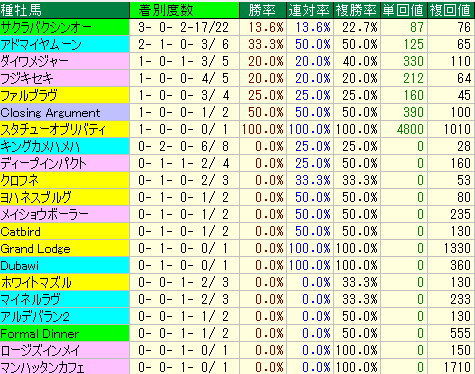Click the 3- 0- 2-17/22 record cell
Screen dimensions: 475x374
[x=184, y=27]
